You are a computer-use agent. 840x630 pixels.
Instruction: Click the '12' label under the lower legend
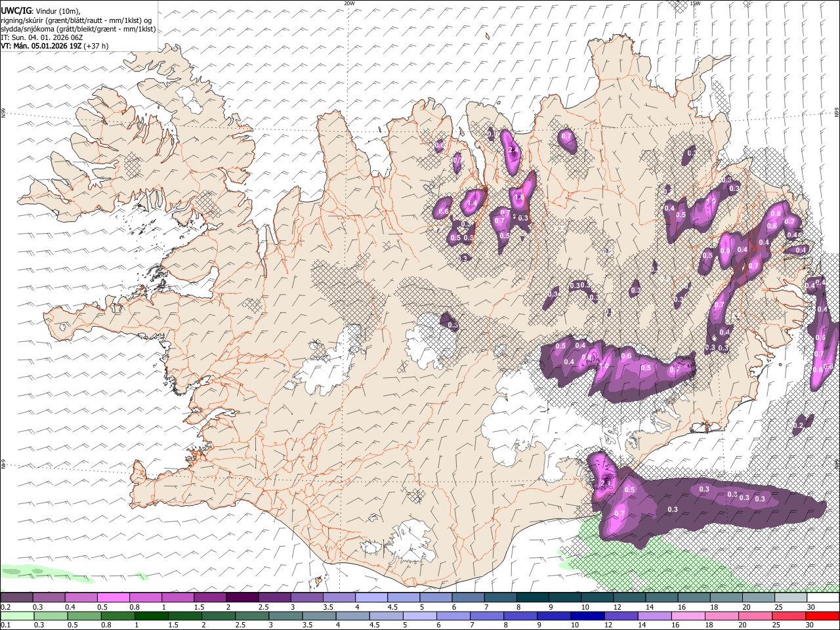pyautogui.click(x=609, y=625)
